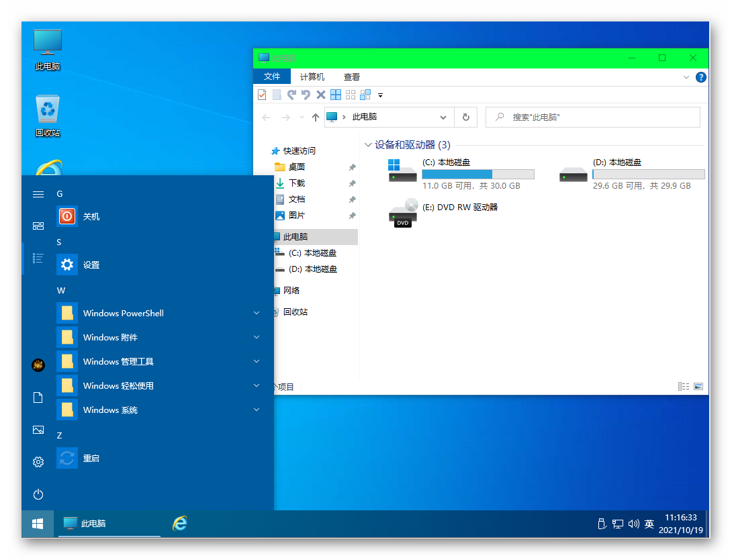Click the refresh button beside the address bar
The width and height of the screenshot is (732, 560).
(465, 117)
